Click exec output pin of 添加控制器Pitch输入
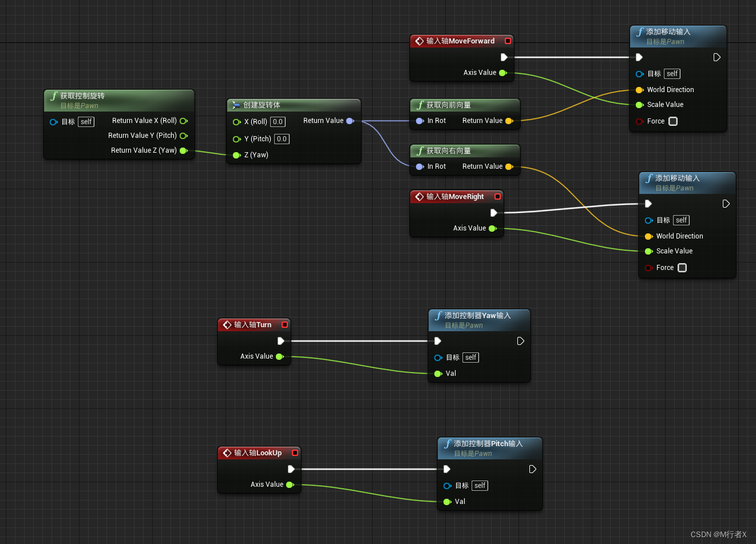Viewport: 756px width, 544px height. [x=533, y=469]
